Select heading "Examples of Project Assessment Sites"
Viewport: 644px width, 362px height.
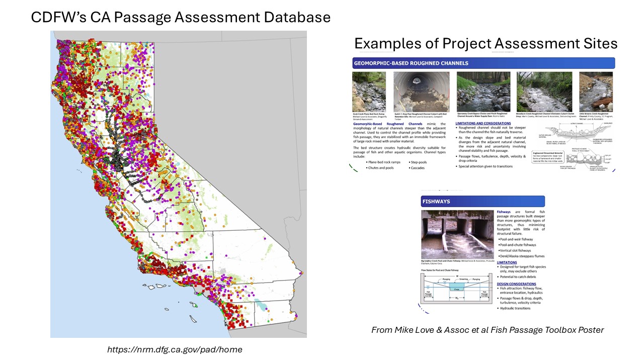pos(486,43)
